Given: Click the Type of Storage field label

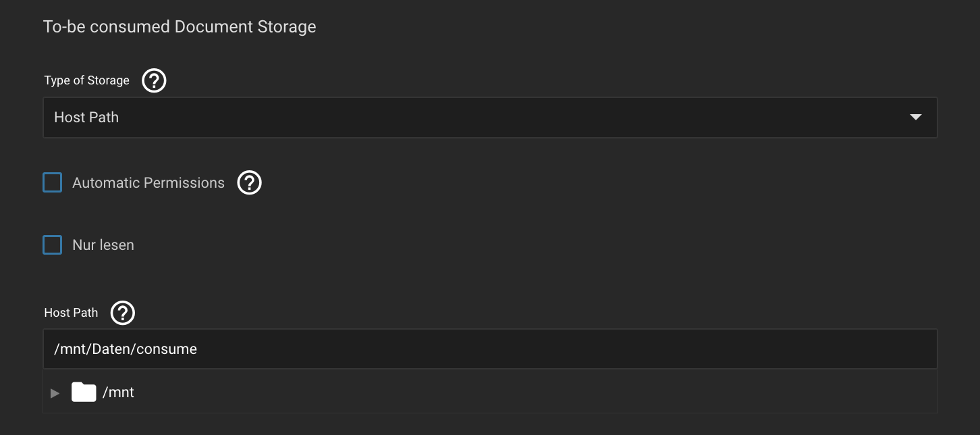Looking at the screenshot, I should point(86,80).
